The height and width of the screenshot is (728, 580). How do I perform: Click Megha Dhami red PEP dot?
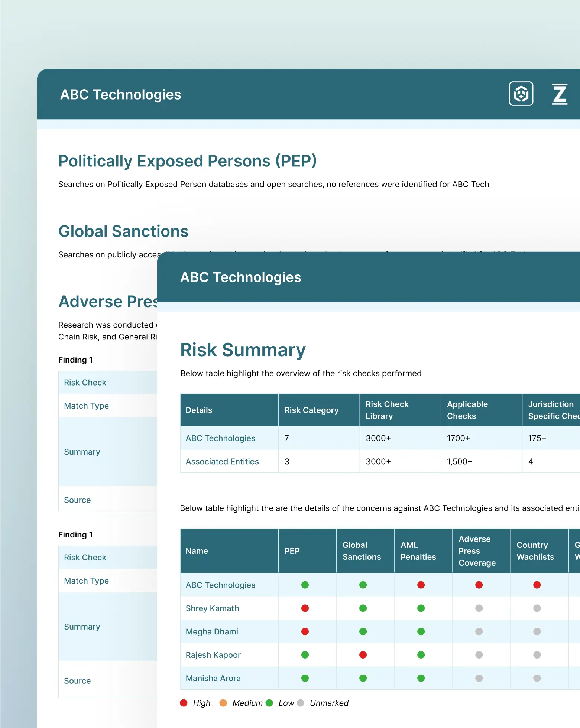(305, 631)
